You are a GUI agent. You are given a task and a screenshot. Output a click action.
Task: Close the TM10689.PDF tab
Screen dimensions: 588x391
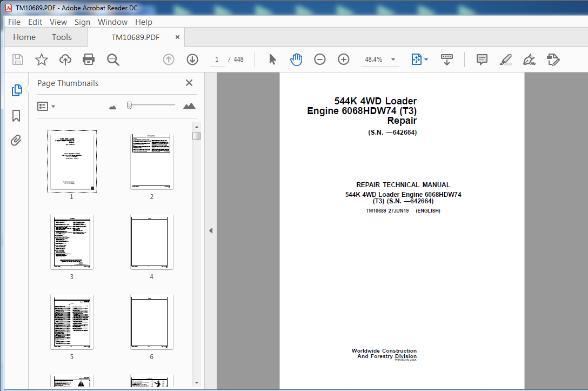point(177,37)
